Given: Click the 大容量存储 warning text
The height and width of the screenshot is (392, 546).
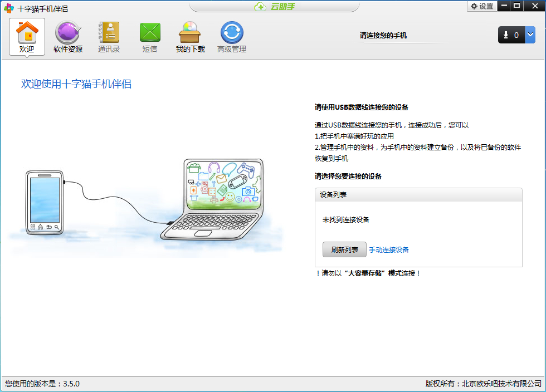Looking at the screenshot, I should [x=368, y=273].
